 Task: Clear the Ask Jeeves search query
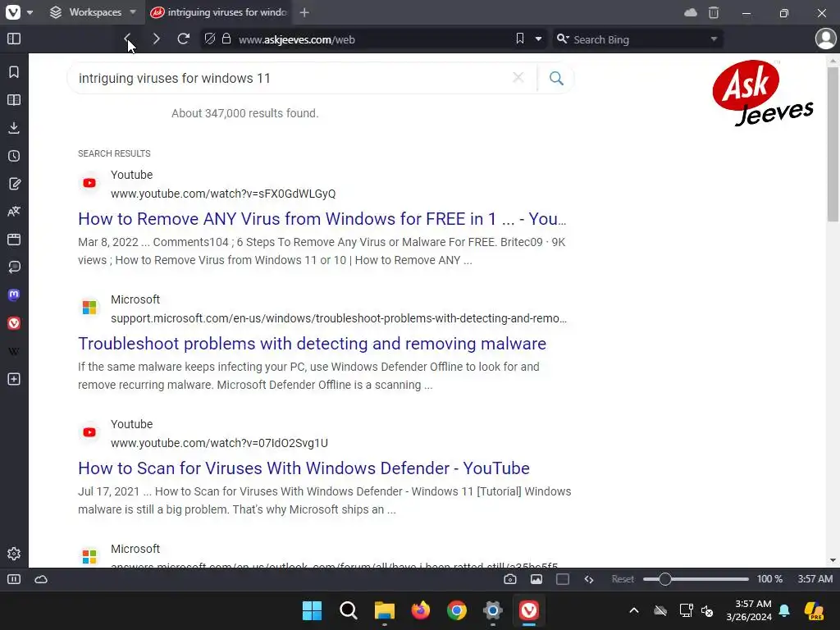pos(518,78)
